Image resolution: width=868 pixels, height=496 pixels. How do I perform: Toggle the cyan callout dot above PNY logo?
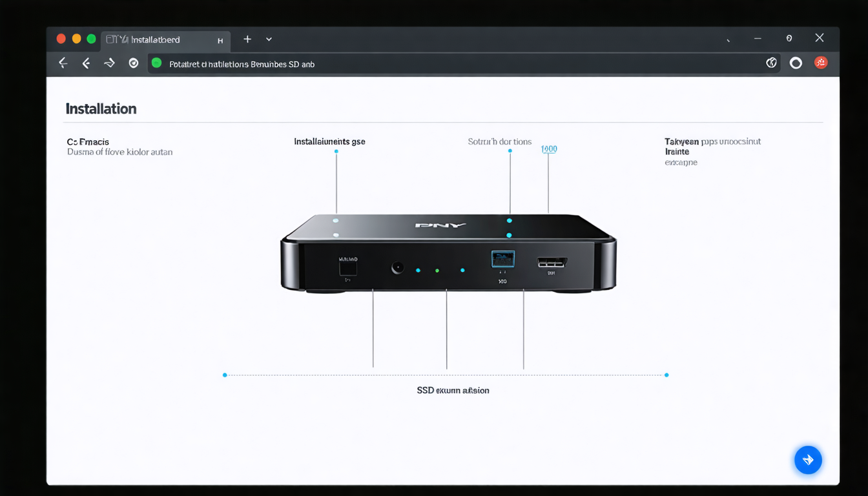pyautogui.click(x=510, y=220)
